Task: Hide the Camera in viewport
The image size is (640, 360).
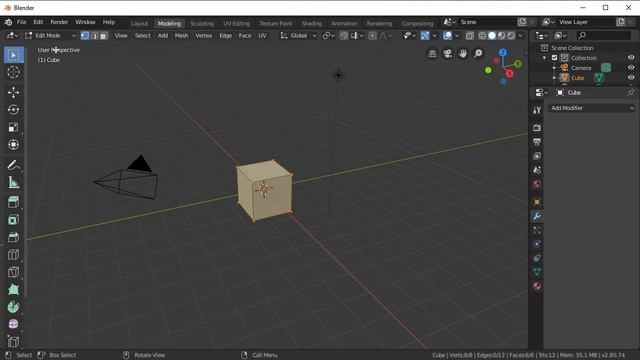Action: click(631, 68)
